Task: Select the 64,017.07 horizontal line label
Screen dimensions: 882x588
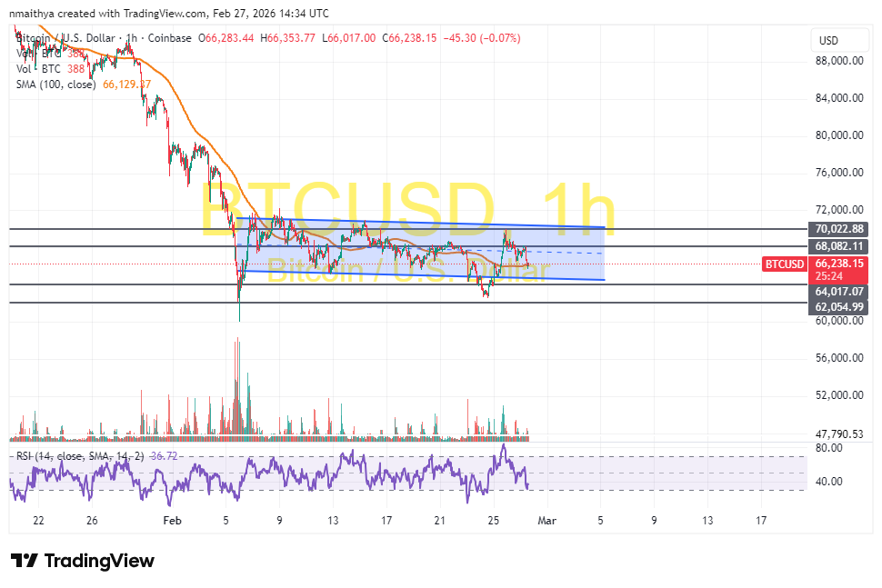Action: [x=839, y=291]
